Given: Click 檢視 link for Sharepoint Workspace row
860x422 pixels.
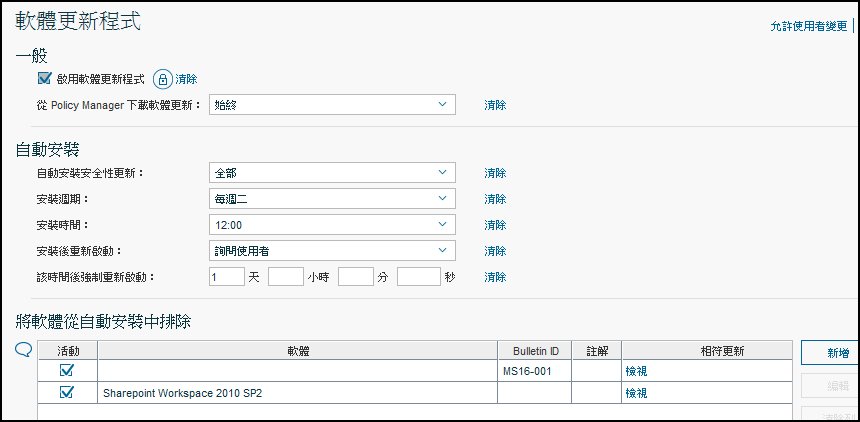Looking at the screenshot, I should click(636, 393).
